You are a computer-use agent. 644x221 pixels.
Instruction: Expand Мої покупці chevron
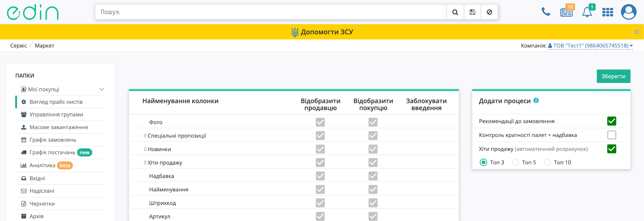(x=102, y=89)
